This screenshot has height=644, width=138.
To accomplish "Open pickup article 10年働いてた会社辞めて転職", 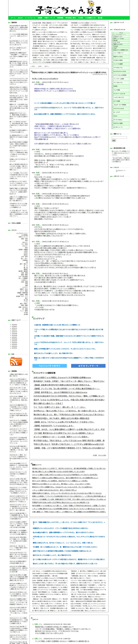I will click(x=69, y=337).
